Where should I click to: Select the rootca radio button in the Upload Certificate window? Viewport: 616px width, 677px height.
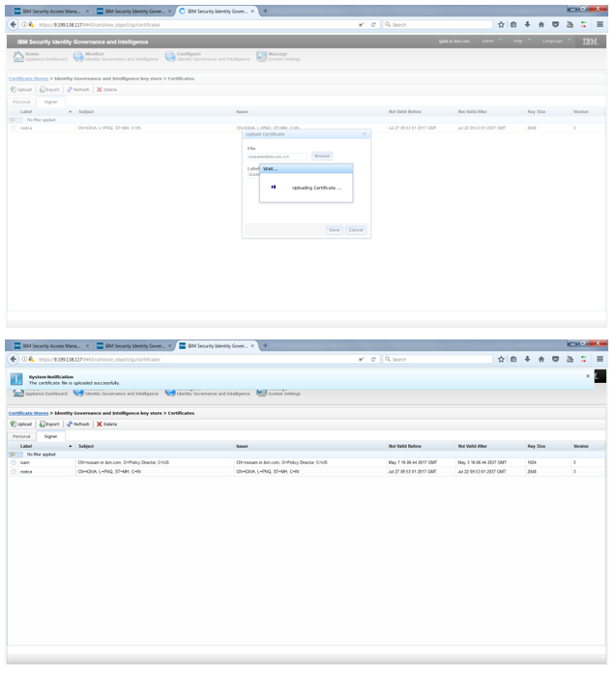pyautogui.click(x=14, y=129)
